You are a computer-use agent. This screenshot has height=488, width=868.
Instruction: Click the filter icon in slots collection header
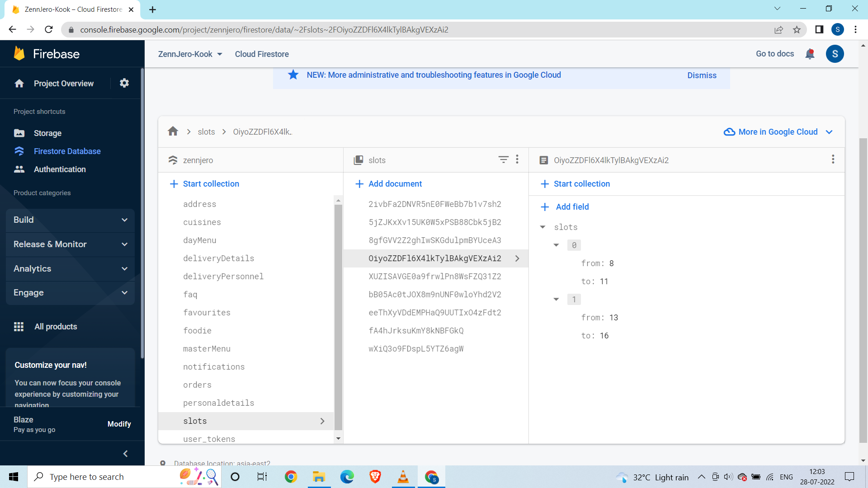[503, 160]
